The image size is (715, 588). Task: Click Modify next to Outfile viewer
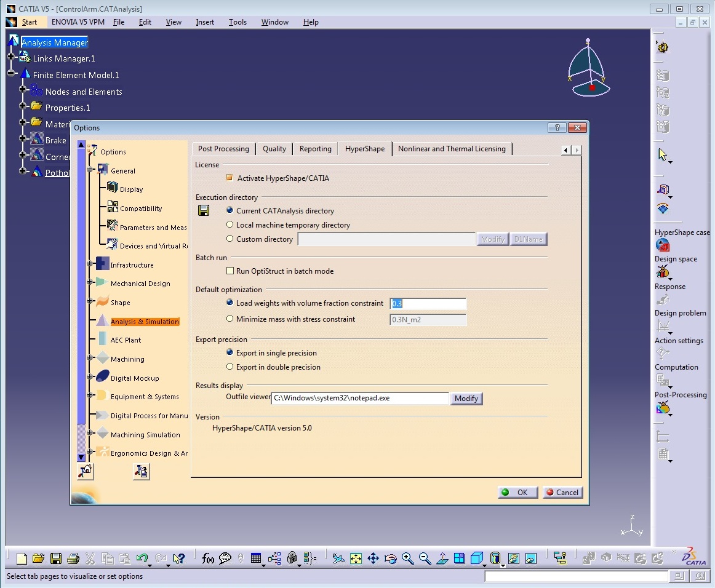tap(466, 399)
